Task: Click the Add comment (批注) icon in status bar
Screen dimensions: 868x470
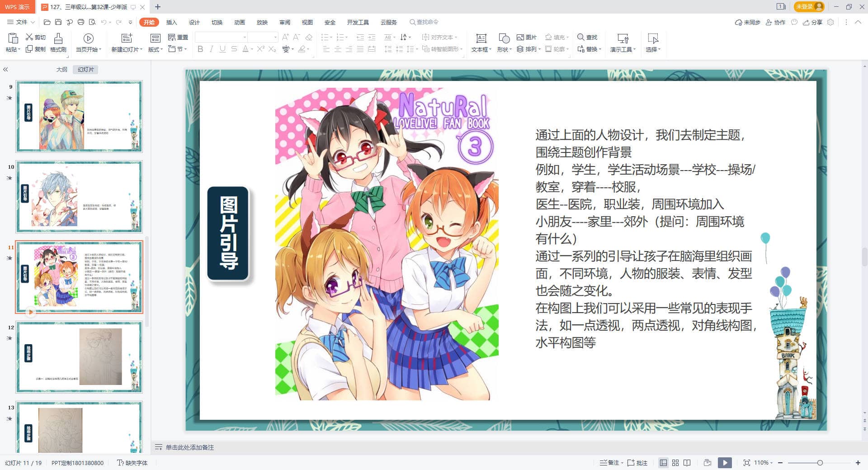Action: pos(631,463)
